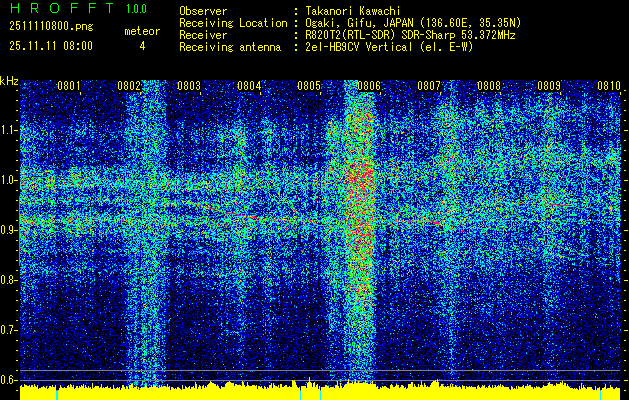
Task: Click the 0808 time marker
Action: (x=489, y=85)
